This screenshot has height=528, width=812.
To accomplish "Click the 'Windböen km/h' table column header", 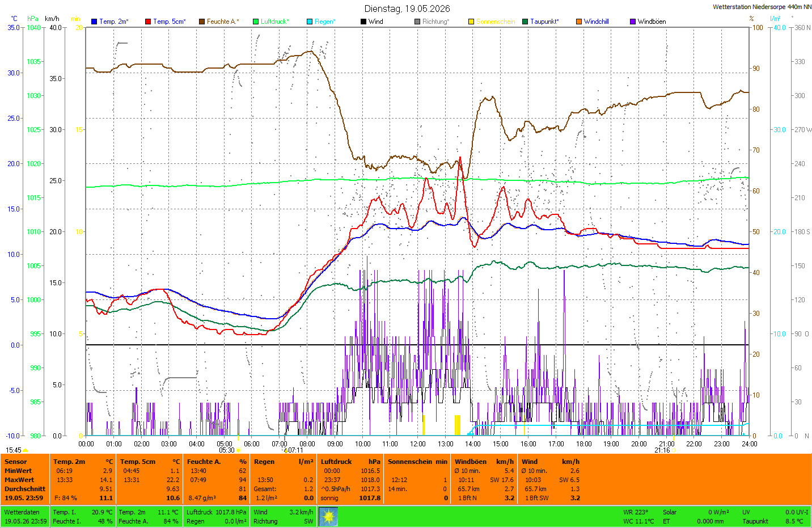I will [484, 462].
